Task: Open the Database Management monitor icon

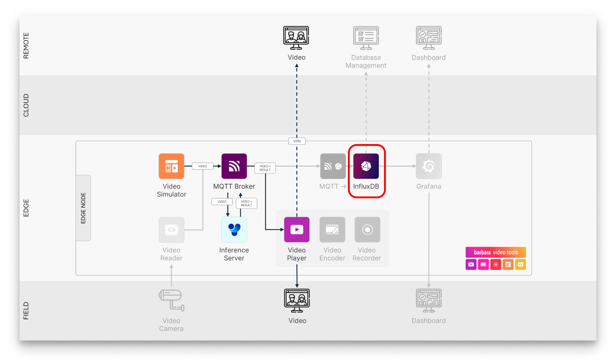Action: (x=366, y=38)
